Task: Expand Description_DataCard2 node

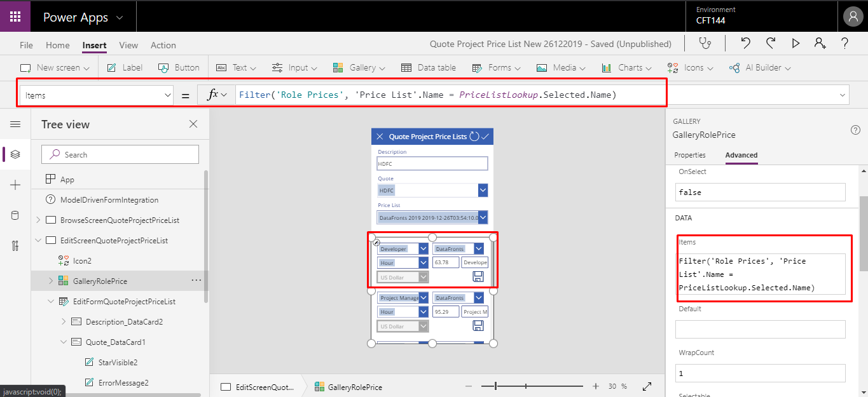Action: (x=63, y=321)
